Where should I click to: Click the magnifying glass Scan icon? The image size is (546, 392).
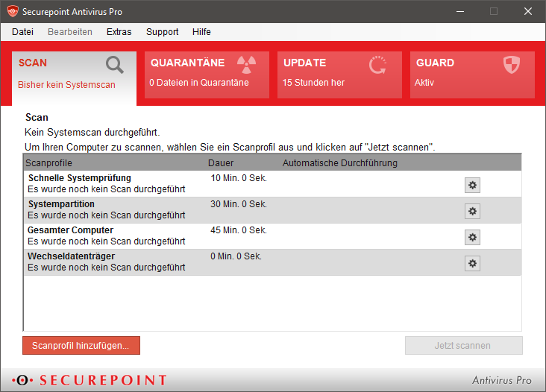[114, 66]
